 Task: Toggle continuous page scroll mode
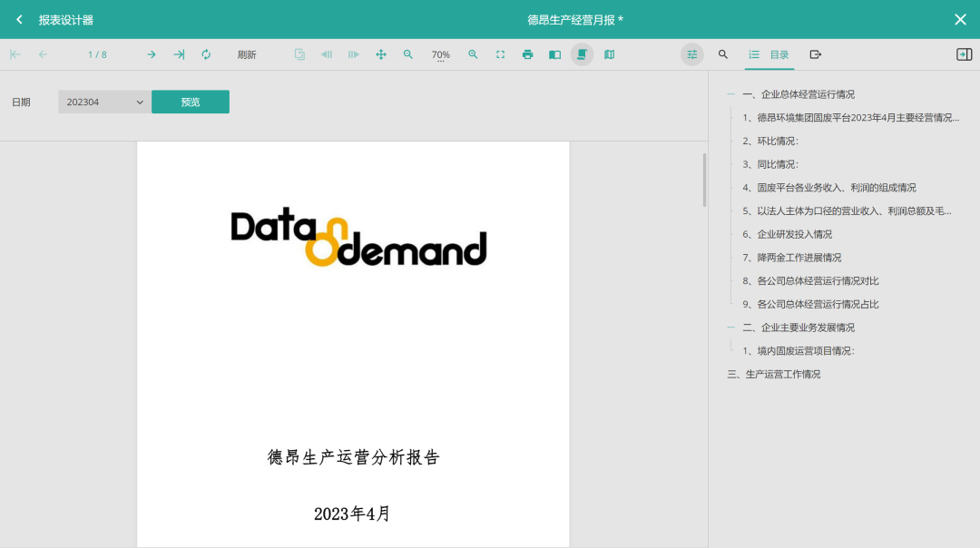[x=582, y=55]
